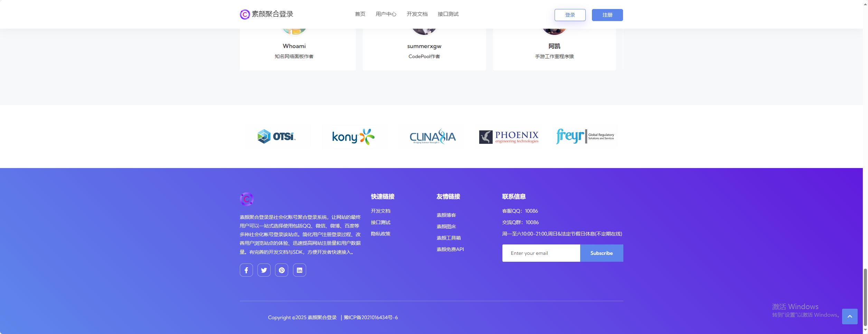Image resolution: width=868 pixels, height=334 pixels.
Task: Open the 素颜博客 friendship link
Action: coord(446,215)
